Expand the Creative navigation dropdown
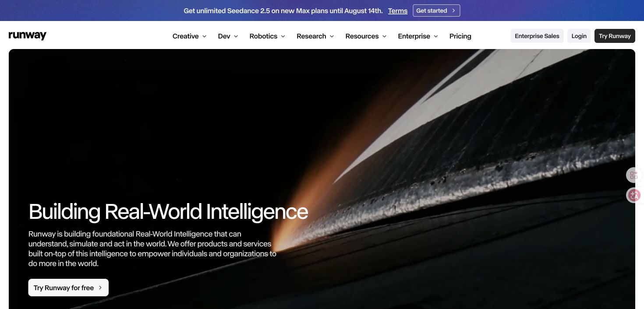644x309 pixels. pos(189,36)
